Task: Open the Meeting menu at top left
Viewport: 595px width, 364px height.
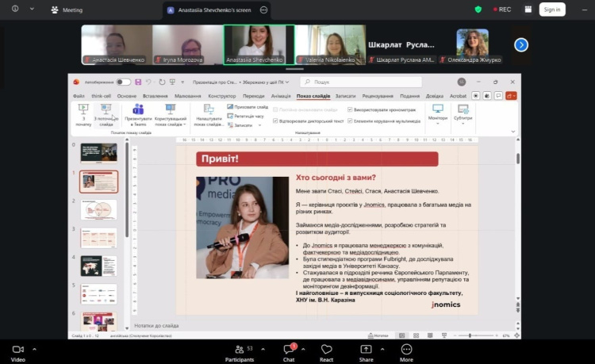Action: click(67, 10)
